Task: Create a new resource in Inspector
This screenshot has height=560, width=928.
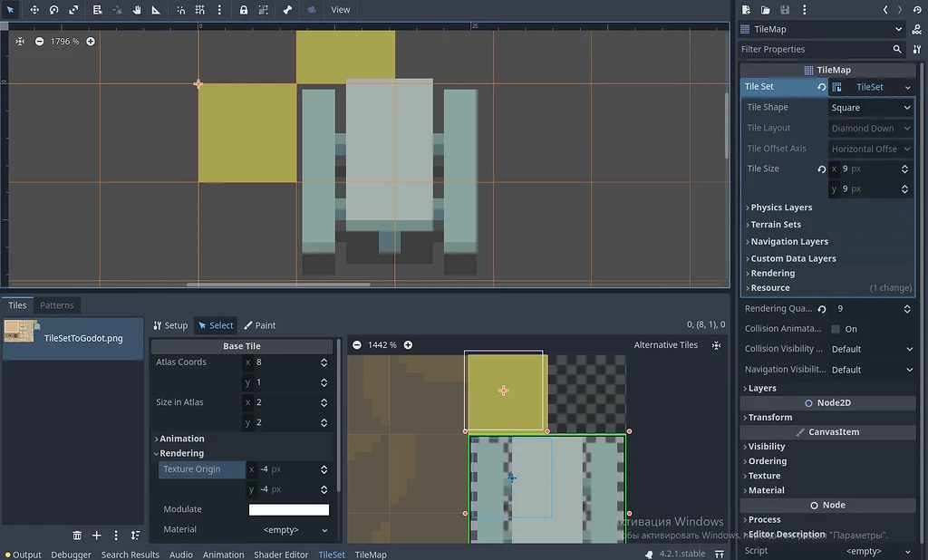Action: pos(747,9)
